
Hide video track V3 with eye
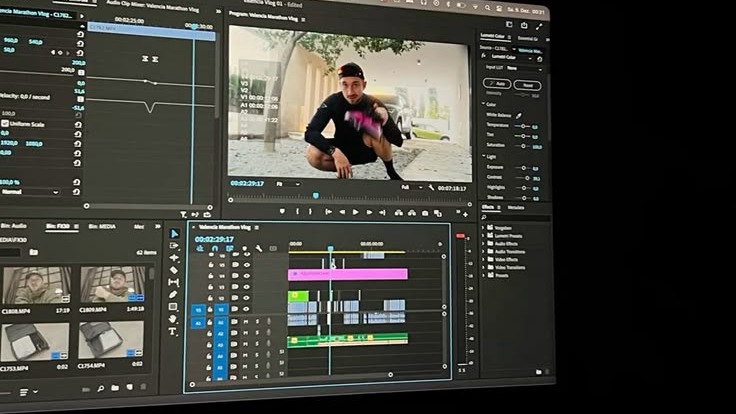click(246, 287)
